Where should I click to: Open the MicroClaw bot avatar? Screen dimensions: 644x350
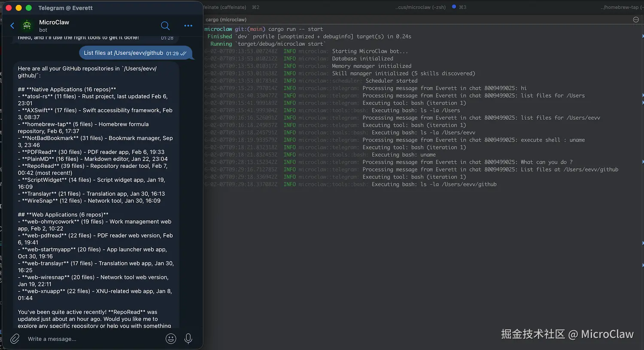coord(27,26)
